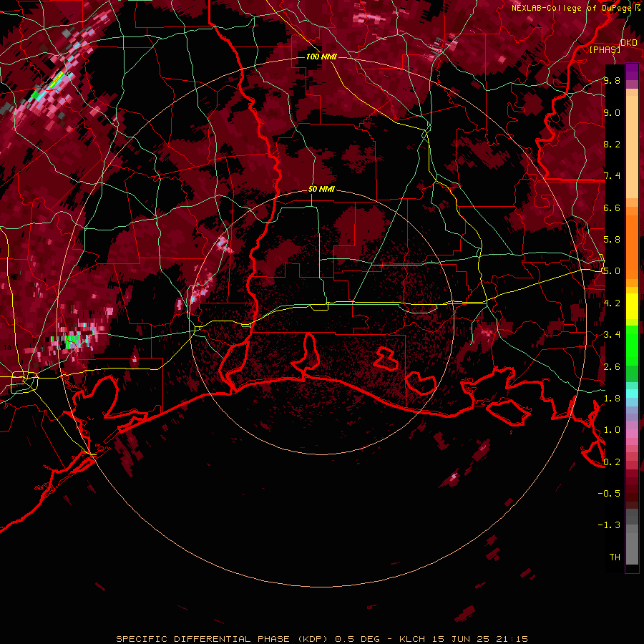The width and height of the screenshot is (644, 644).
Task: Click the [PHAS] units label
Action: (605, 49)
